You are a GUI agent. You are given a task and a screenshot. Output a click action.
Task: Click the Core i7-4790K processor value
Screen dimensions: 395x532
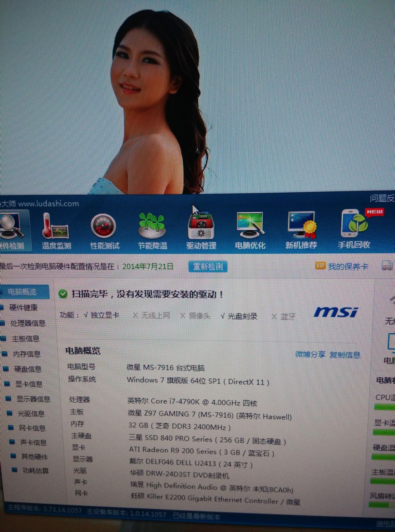click(192, 402)
